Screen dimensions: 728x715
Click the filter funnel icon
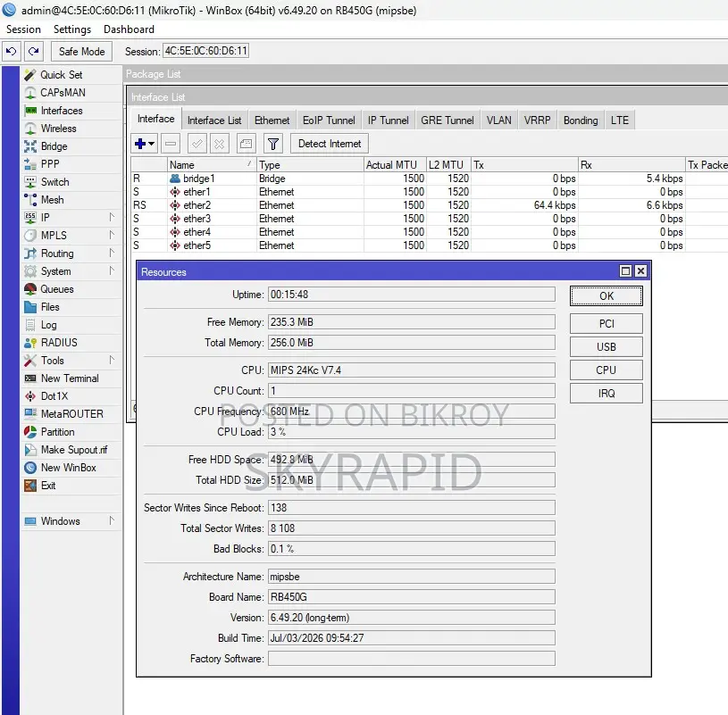(273, 144)
